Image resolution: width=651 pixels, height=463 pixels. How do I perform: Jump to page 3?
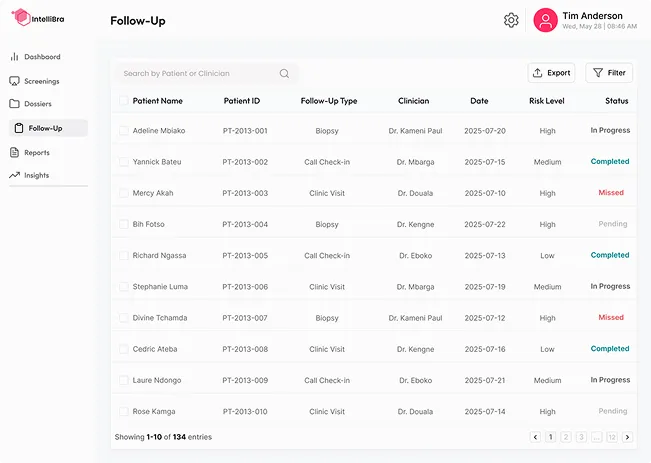[581, 437]
